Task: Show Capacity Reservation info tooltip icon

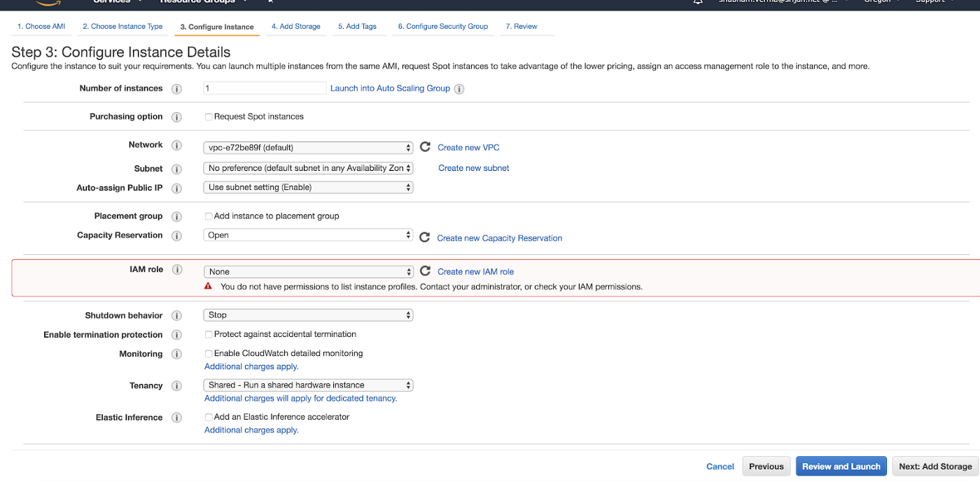Action: (x=177, y=235)
